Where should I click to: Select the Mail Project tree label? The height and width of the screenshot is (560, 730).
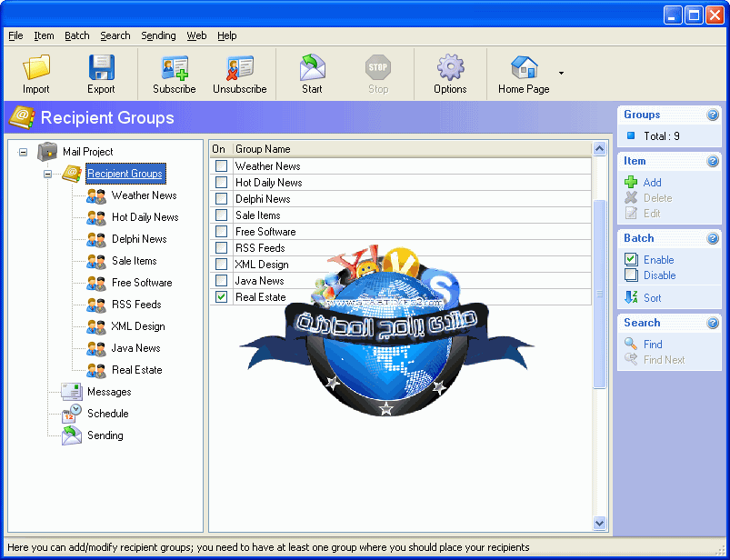pos(88,152)
